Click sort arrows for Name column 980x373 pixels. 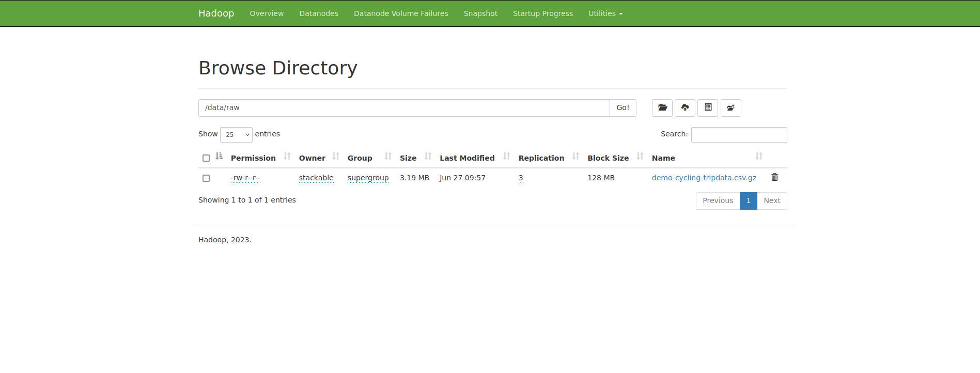[x=758, y=157]
